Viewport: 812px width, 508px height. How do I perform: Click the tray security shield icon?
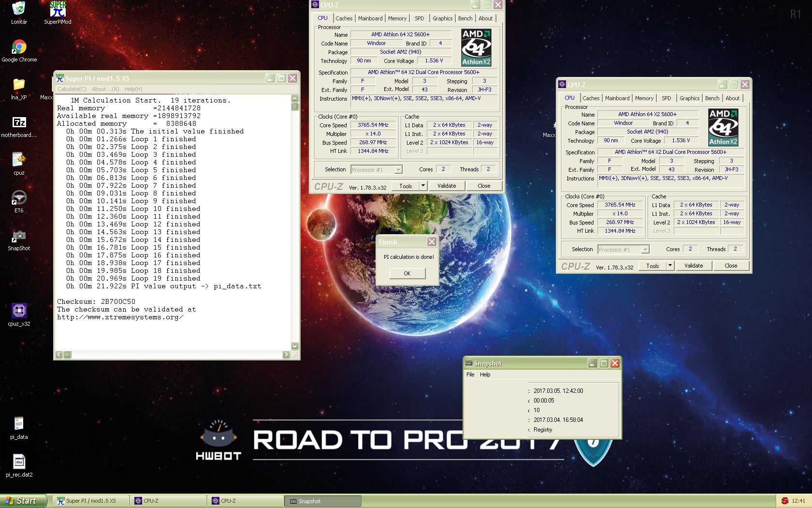coord(784,501)
